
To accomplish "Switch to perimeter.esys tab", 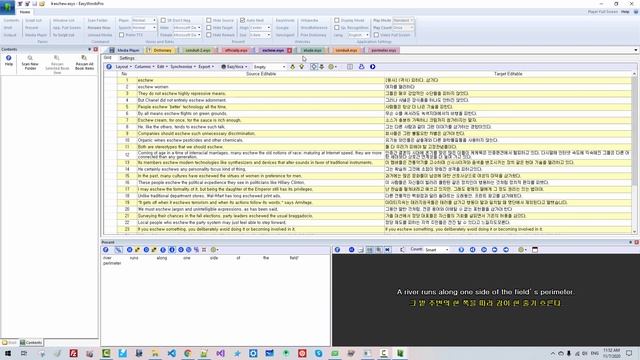I will pyautogui.click(x=384, y=50).
